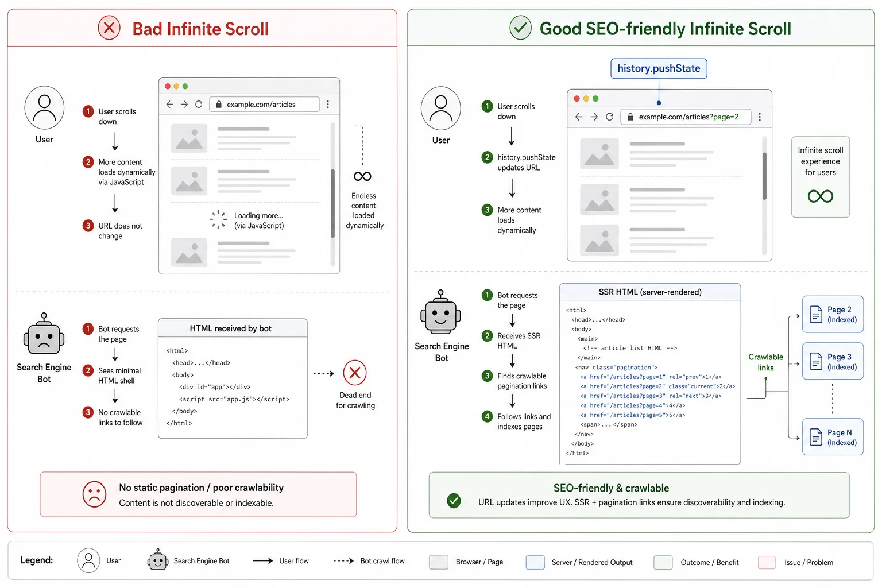
Task: Select the User avatar in the Bad Infinite Scroll panel
Action: [x=44, y=107]
